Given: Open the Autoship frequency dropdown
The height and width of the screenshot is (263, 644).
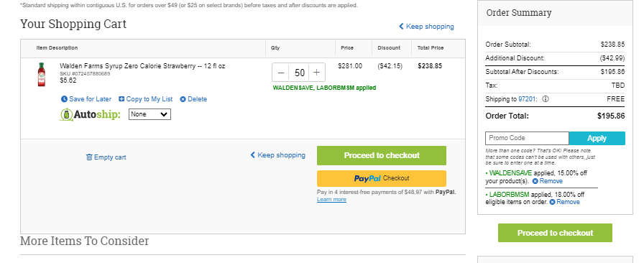Looking at the screenshot, I should [x=149, y=114].
